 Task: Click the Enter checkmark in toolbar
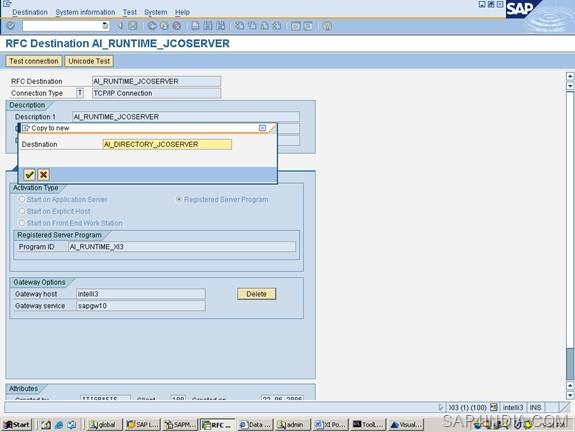[x=11, y=26]
